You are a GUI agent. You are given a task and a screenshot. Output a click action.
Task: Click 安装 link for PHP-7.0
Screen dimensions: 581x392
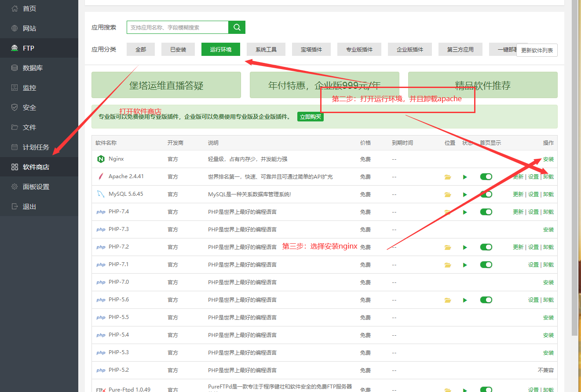tap(548, 282)
